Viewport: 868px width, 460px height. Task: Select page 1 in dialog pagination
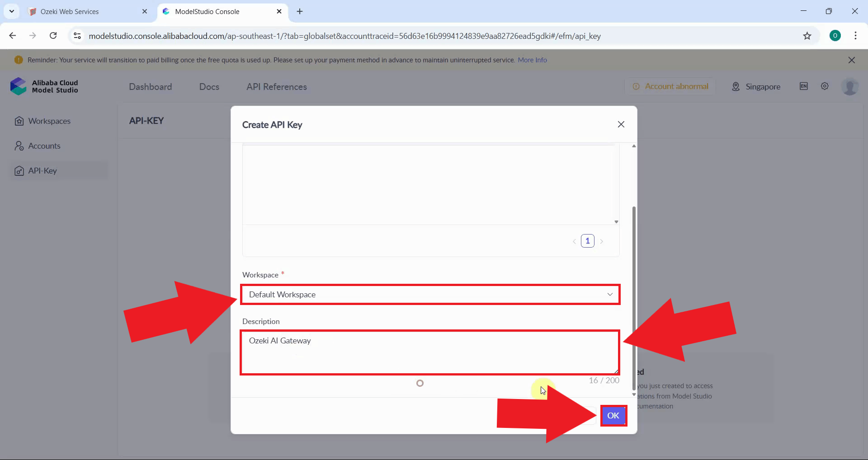click(x=587, y=241)
